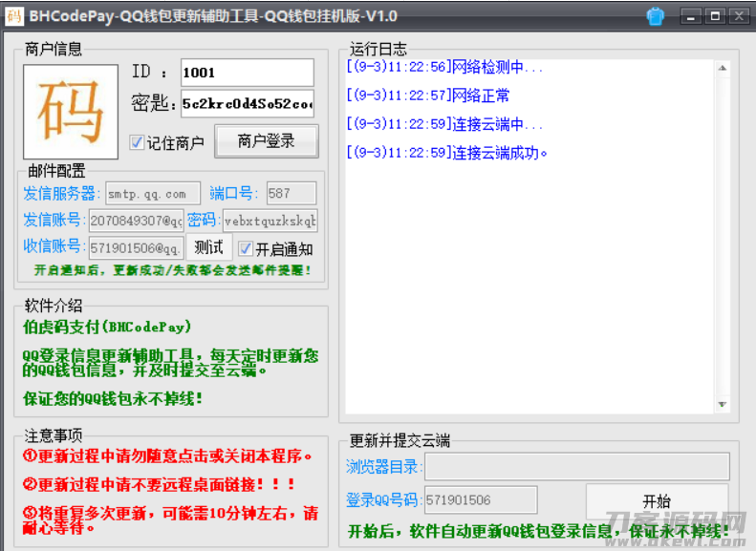Click the 商户登录 button
Viewport: 756px width, 551px height.
(266, 141)
